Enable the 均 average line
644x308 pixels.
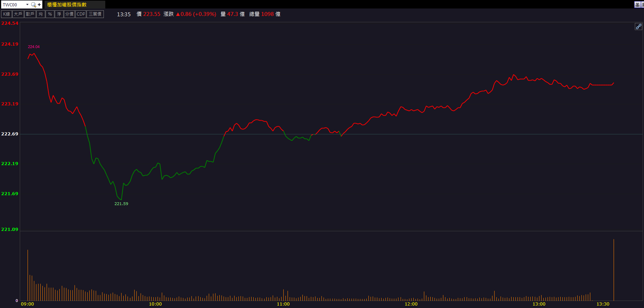(x=41, y=14)
